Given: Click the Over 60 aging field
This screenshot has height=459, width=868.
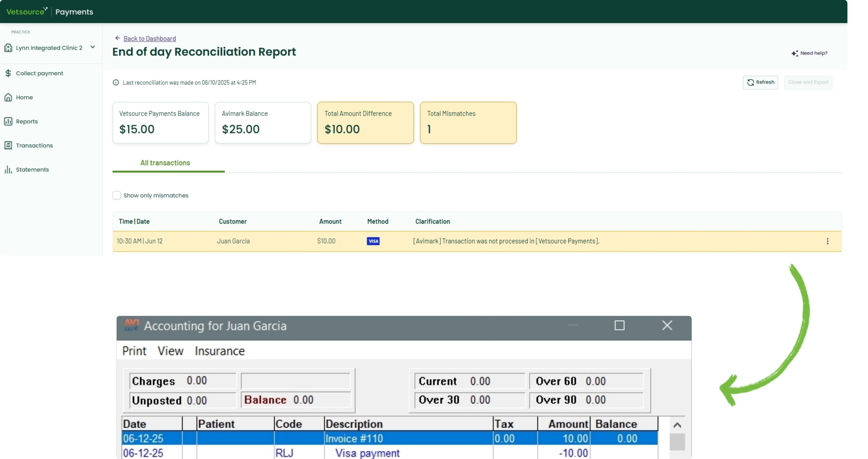Looking at the screenshot, I should pos(586,381).
